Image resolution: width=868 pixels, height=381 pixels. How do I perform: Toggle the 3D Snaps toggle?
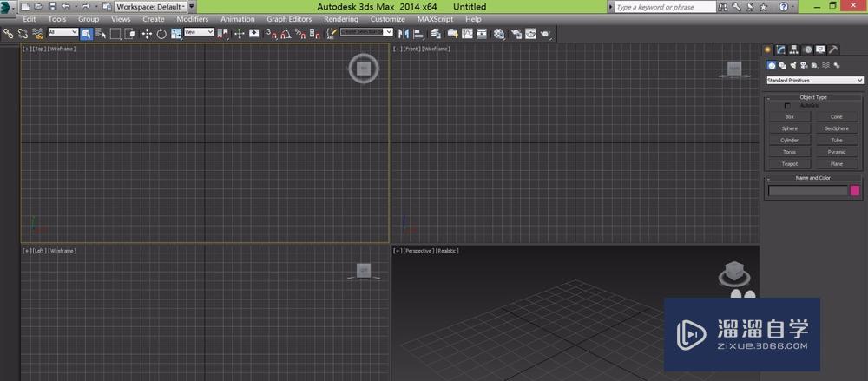[x=270, y=34]
